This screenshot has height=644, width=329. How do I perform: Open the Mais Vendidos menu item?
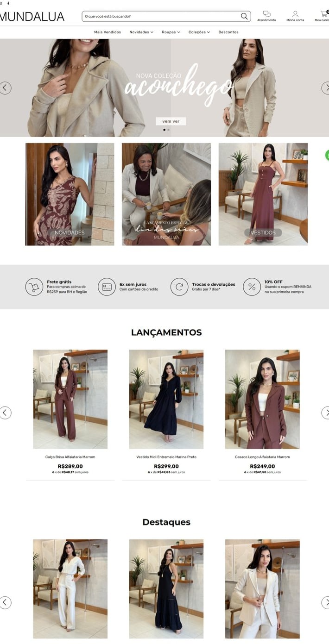click(x=108, y=32)
